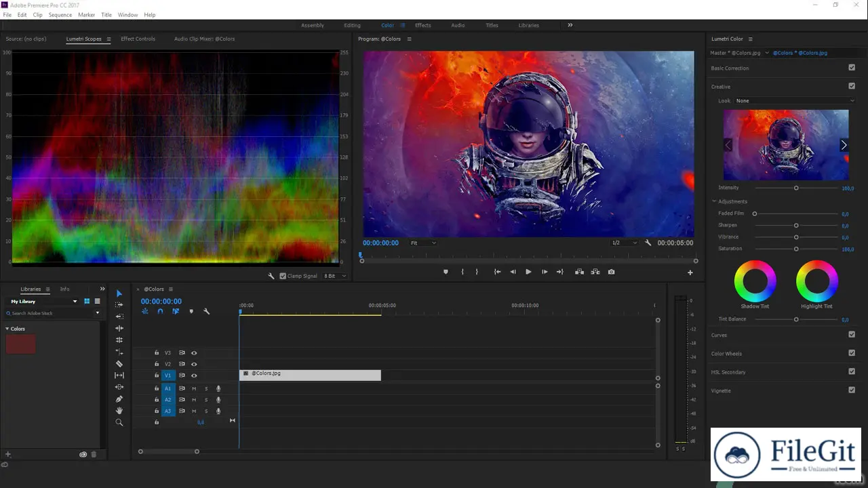Collapse the Adjustments section
Image resolution: width=868 pixels, height=488 pixels.
tap(714, 201)
